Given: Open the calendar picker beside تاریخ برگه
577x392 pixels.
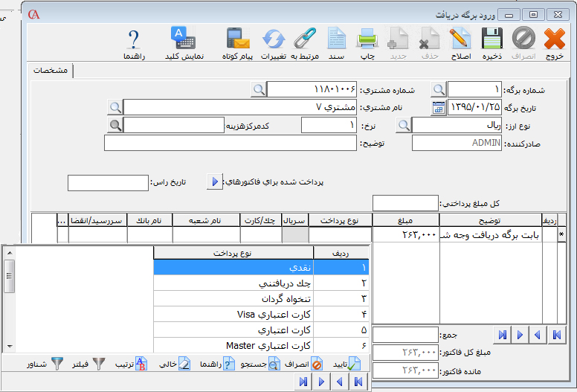Looking at the screenshot, I should pyautogui.click(x=439, y=108).
